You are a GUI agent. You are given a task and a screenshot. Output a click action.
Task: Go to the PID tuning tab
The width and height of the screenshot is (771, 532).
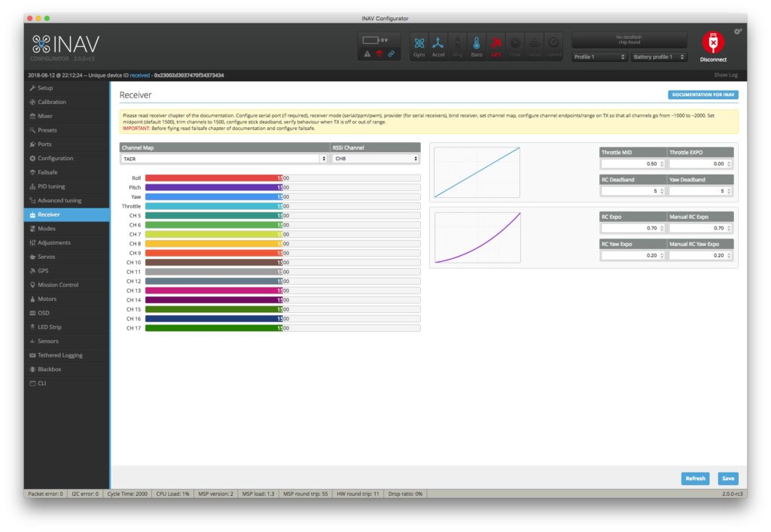pyautogui.click(x=51, y=187)
